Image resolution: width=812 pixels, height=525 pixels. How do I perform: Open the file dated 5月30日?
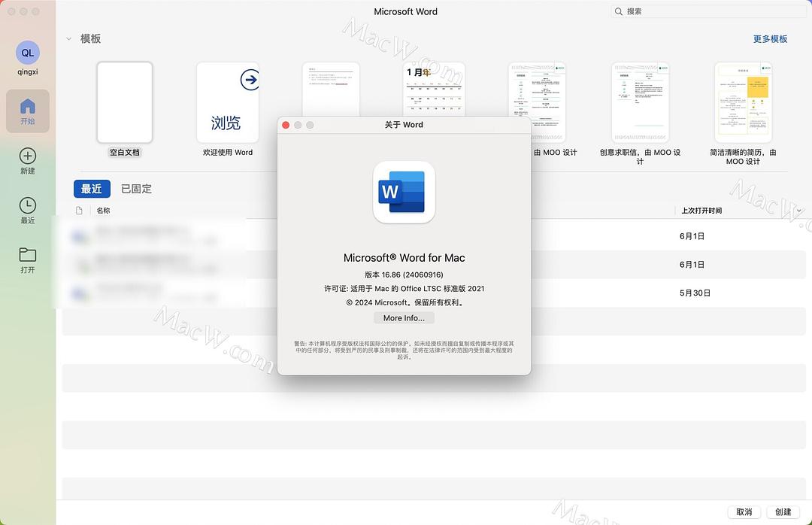click(434, 293)
